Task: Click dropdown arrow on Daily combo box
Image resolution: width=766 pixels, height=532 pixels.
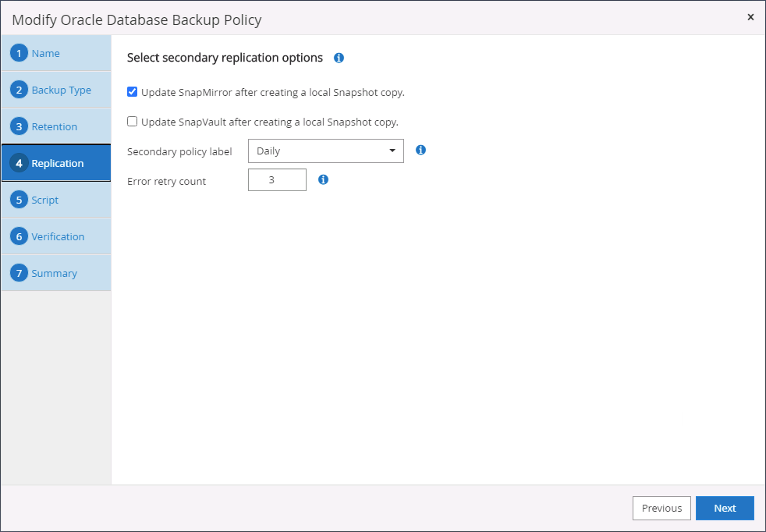Action: 392,151
